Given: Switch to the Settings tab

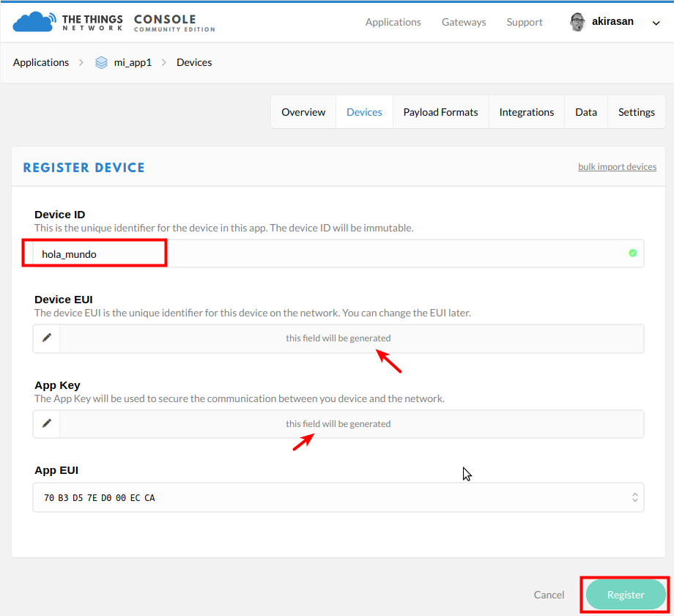Looking at the screenshot, I should pos(637,112).
